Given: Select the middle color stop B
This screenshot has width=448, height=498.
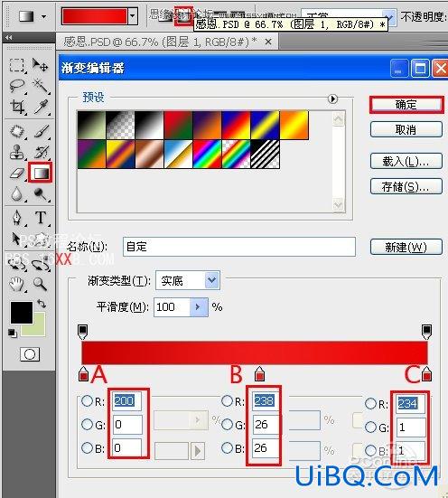Looking at the screenshot, I should click(260, 373).
